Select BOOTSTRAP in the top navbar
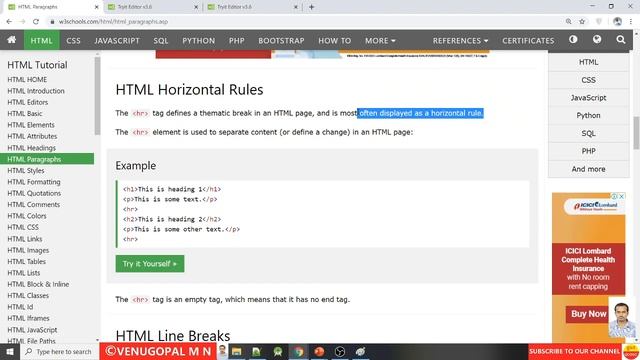This screenshot has width=640, height=360. pyautogui.click(x=281, y=40)
